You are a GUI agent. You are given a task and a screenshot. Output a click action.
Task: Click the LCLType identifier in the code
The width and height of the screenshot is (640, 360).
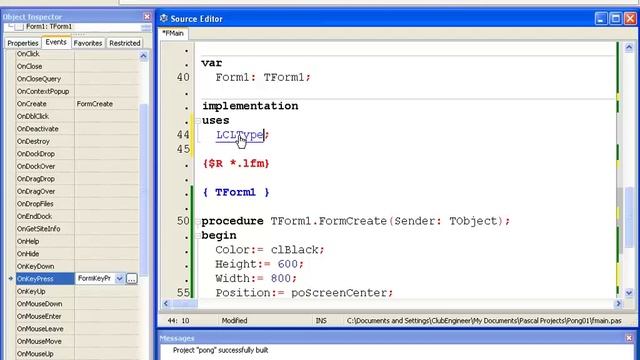240,135
